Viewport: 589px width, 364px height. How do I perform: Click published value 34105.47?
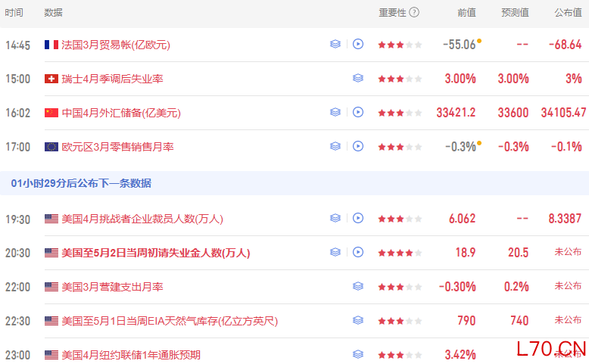coord(563,112)
